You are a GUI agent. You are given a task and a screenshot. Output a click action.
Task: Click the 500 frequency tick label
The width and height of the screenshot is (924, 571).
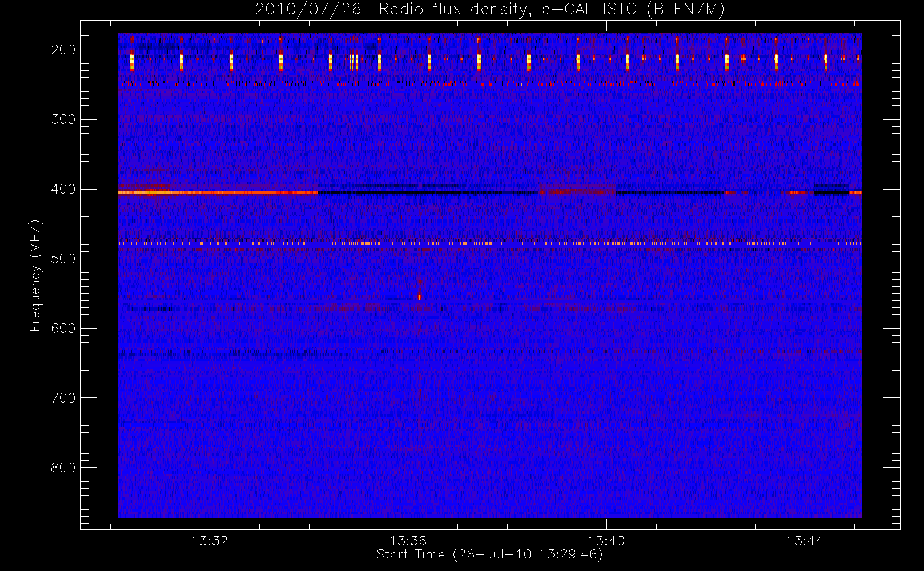pos(63,259)
